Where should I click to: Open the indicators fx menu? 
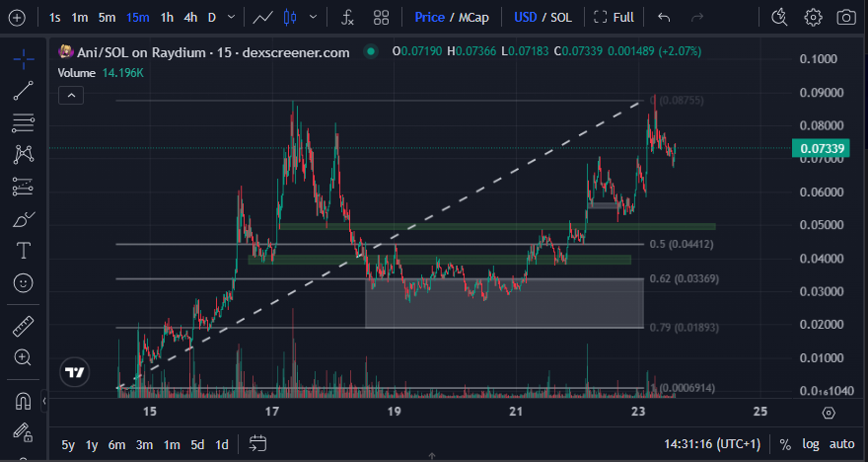(347, 18)
